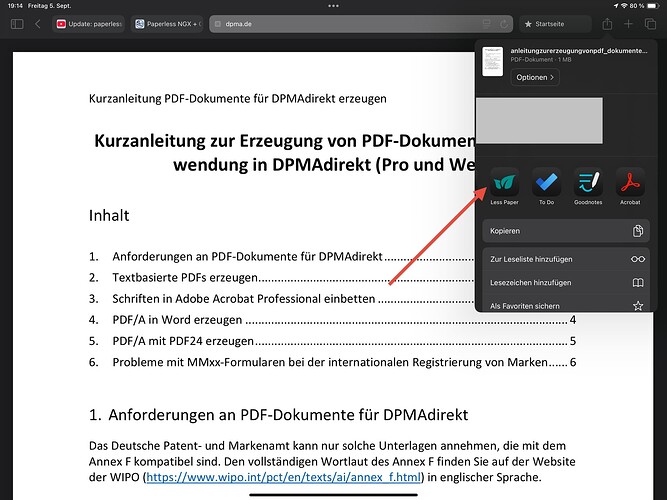Image resolution: width=667 pixels, height=500 pixels.
Task: Click the reading glasses icon
Action: click(638, 259)
